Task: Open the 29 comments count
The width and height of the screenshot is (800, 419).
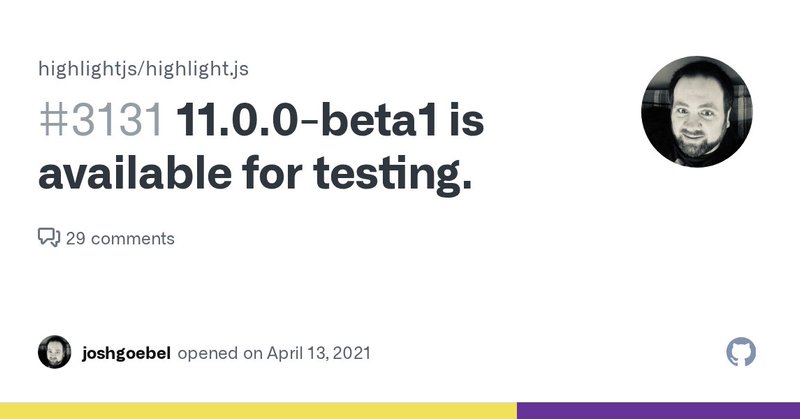Action: coord(120,238)
